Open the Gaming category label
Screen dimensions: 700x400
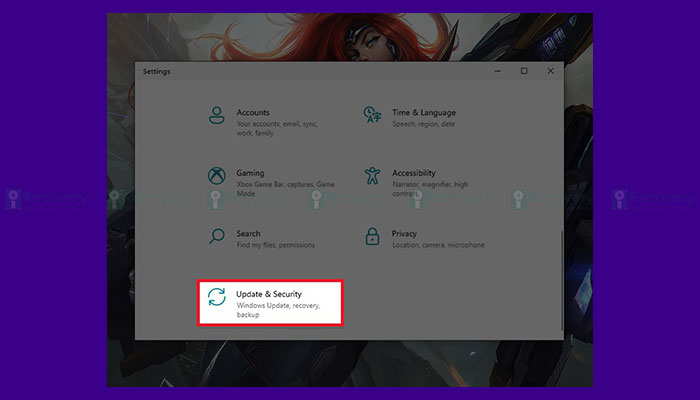pos(250,173)
